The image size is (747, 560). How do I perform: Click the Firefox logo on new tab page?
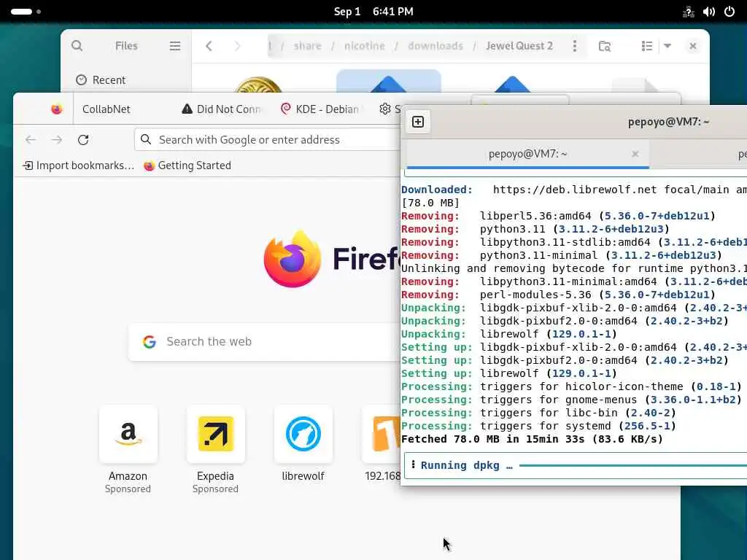293,259
